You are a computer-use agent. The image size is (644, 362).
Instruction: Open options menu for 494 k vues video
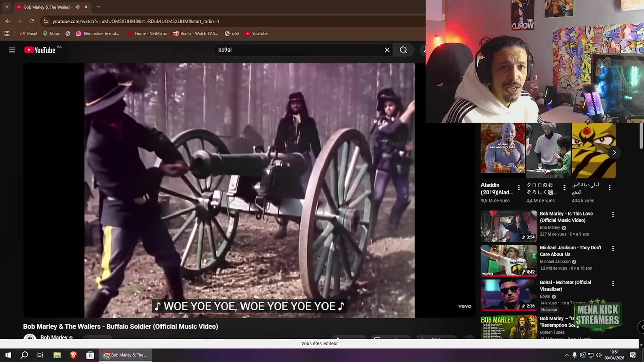[x=610, y=188]
